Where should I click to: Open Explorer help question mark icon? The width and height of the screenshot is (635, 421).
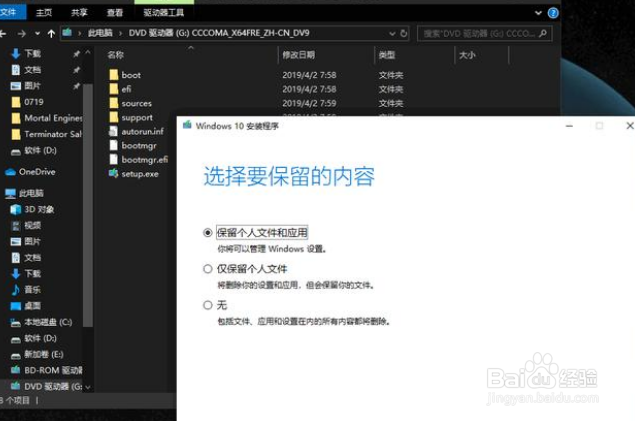pyautogui.click(x=553, y=13)
